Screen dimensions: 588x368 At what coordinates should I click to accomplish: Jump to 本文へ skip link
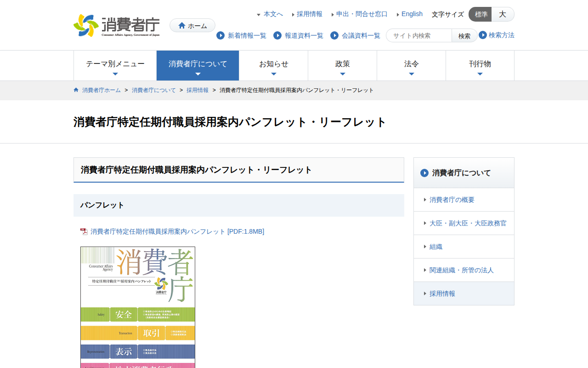coord(273,14)
